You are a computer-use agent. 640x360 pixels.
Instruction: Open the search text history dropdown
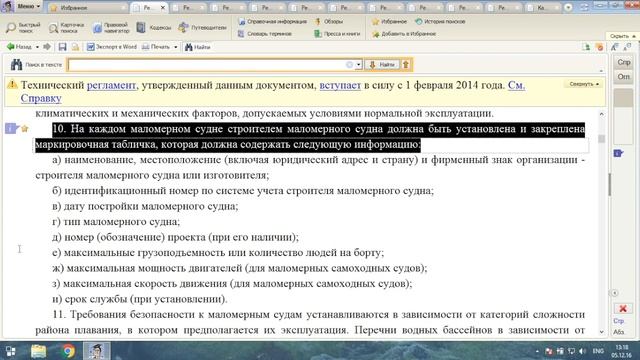(x=358, y=64)
